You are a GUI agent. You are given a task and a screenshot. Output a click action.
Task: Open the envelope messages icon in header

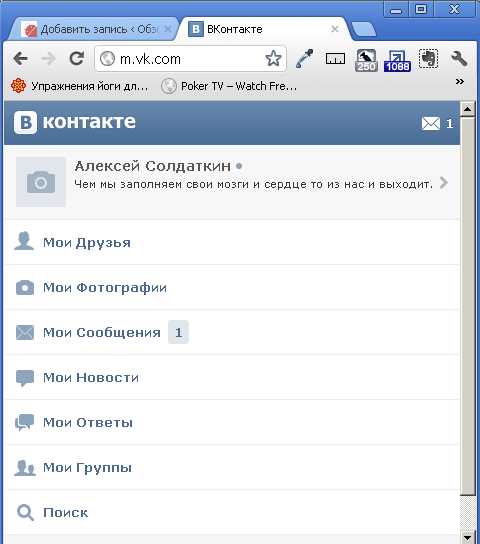pyautogui.click(x=431, y=124)
